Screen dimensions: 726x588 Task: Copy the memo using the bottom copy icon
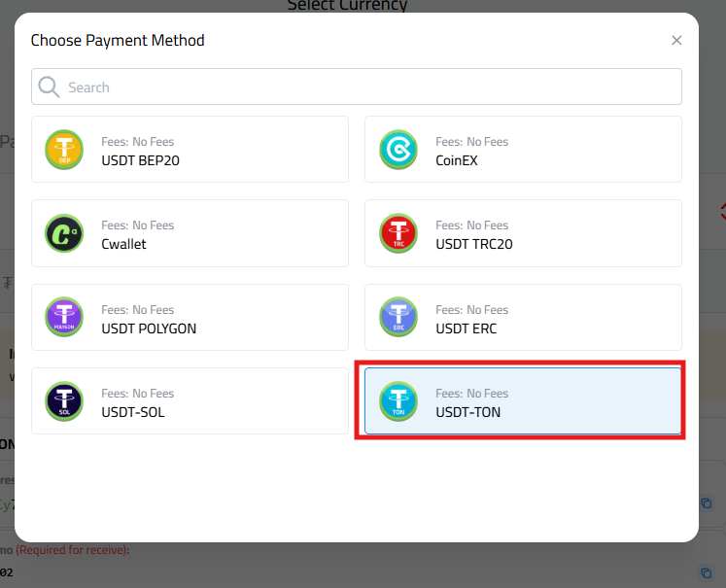706,572
